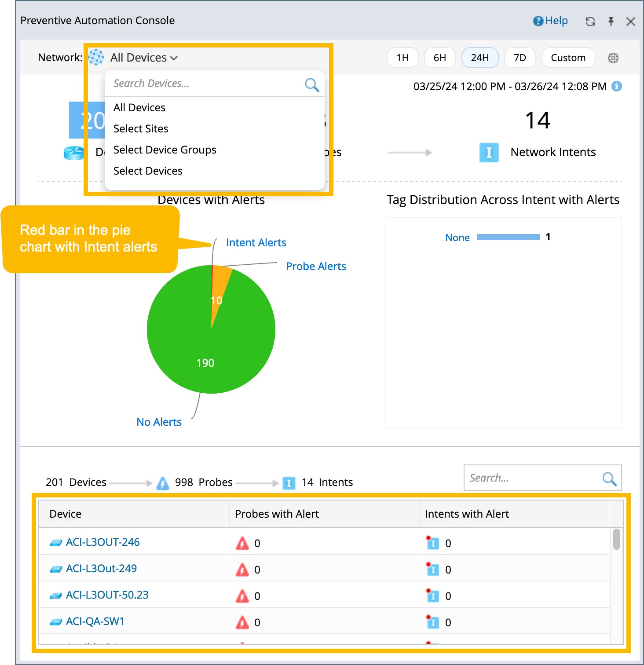
Task: Choose Select Sites from the dropdown
Action: (141, 128)
